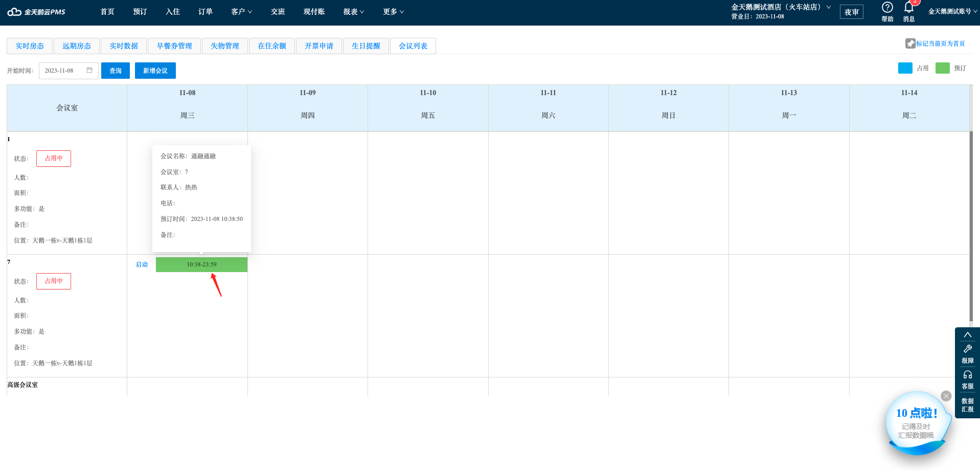This screenshot has width=980, height=471.
Task: Click the 占用中 status button for room 7
Action: (54, 281)
